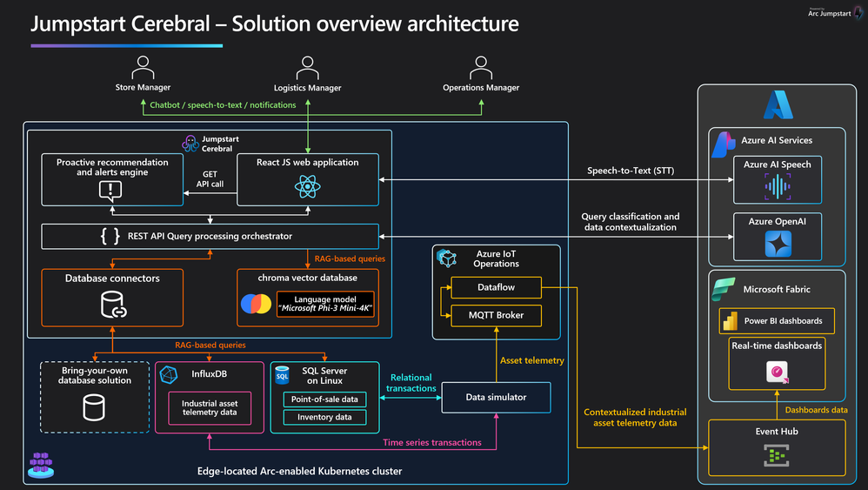Click 'GET API call' label
This screenshot has height=490, width=868.
[210, 178]
